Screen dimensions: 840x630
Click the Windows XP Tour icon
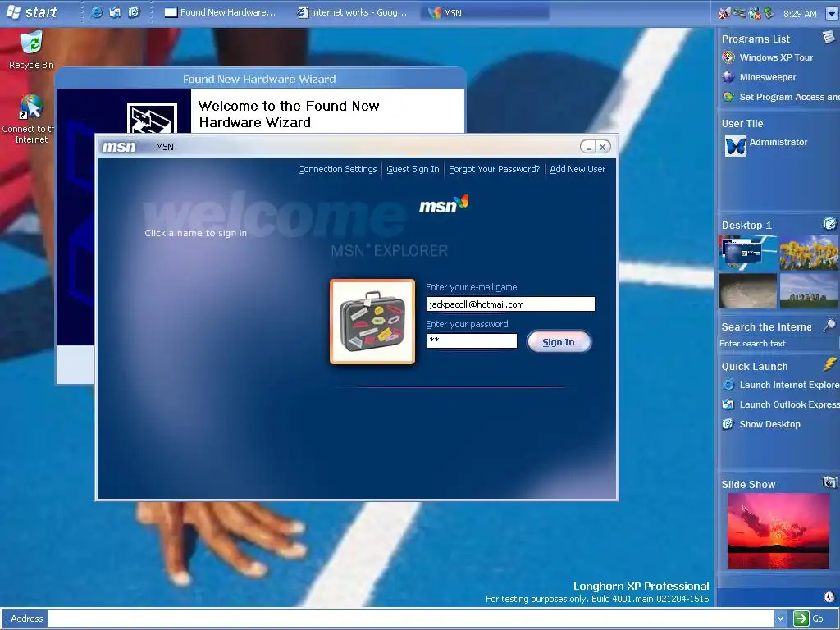pos(728,57)
